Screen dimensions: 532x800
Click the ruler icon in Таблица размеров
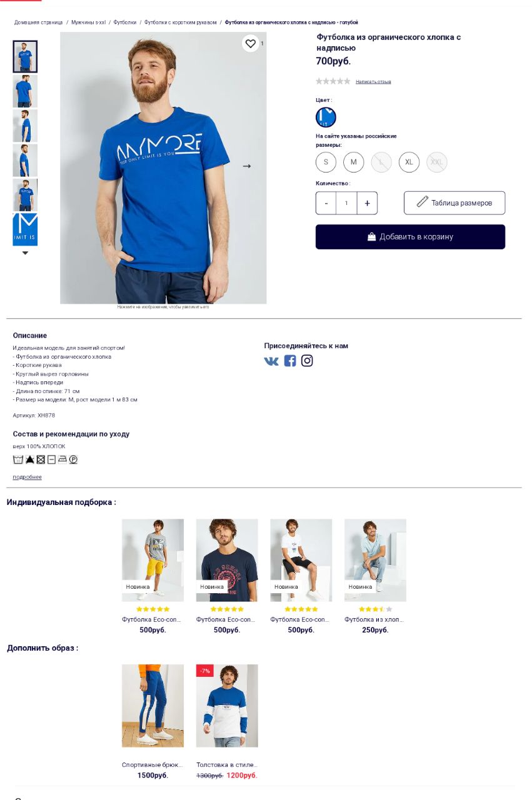423,202
